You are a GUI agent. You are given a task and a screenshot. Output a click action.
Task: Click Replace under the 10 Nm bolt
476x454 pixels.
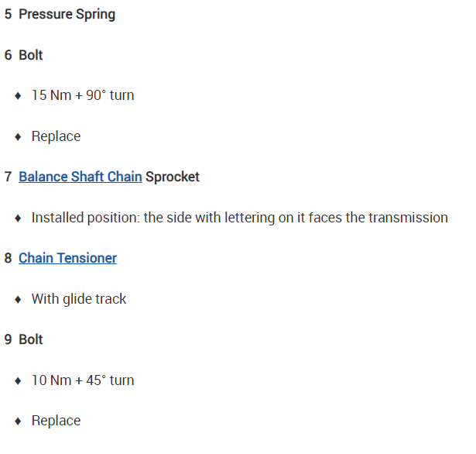[x=56, y=421]
